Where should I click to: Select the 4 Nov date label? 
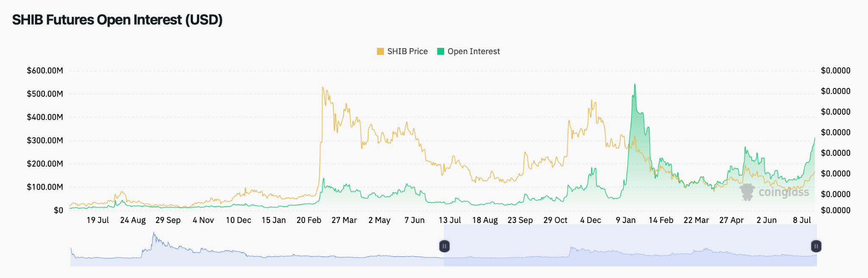(203, 220)
